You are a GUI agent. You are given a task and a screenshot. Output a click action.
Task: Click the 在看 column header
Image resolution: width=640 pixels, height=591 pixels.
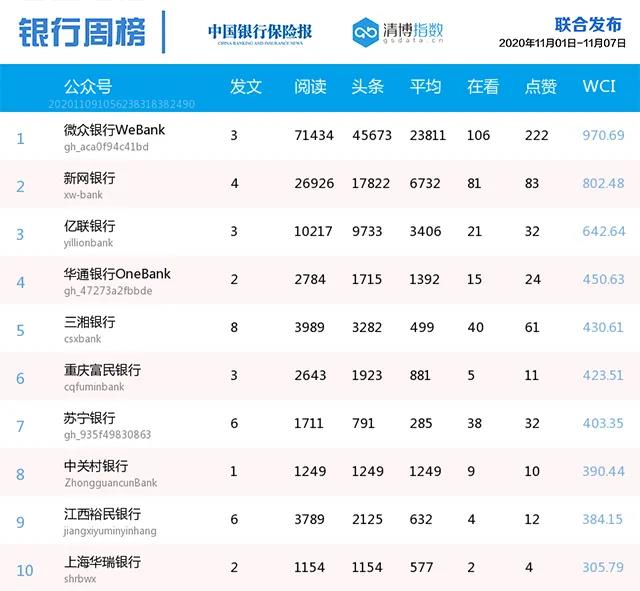coord(483,87)
